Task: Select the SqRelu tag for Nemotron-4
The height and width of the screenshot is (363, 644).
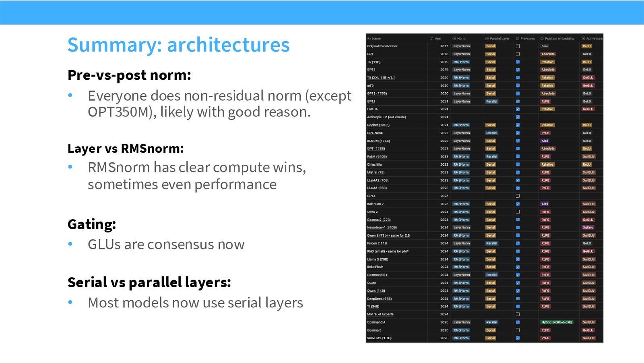Action: pyautogui.click(x=588, y=228)
